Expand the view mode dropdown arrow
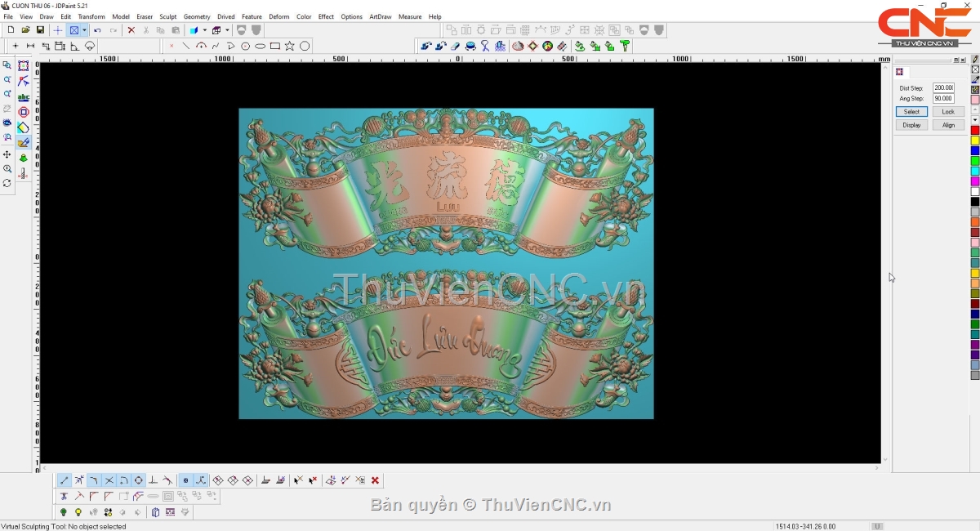The width and height of the screenshot is (980, 531). tap(84, 30)
